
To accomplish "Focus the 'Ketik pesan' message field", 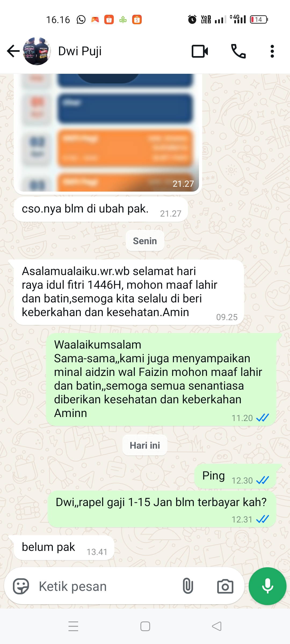I will (107, 586).
